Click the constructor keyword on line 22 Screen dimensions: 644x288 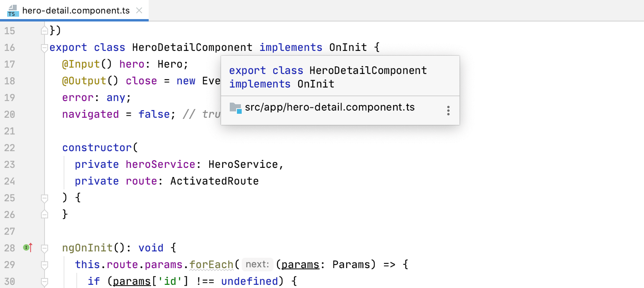coord(97,148)
